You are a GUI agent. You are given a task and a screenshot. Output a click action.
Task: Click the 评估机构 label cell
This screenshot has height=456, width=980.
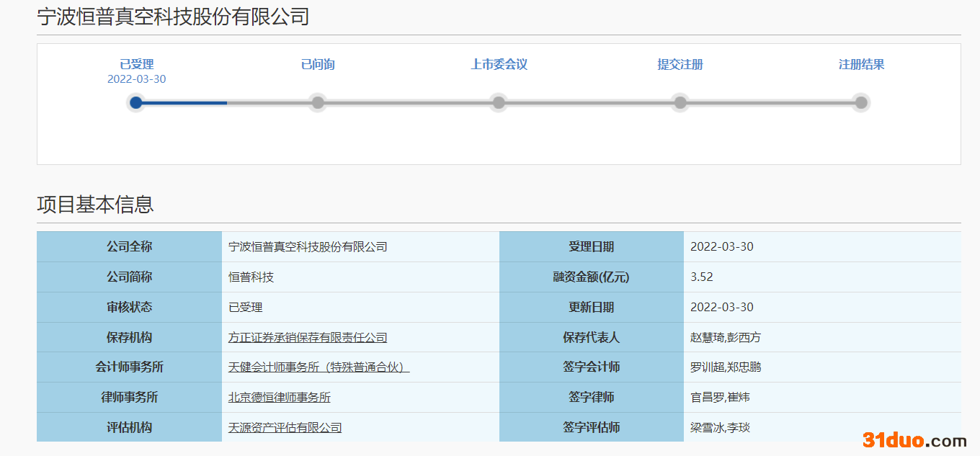point(130,427)
